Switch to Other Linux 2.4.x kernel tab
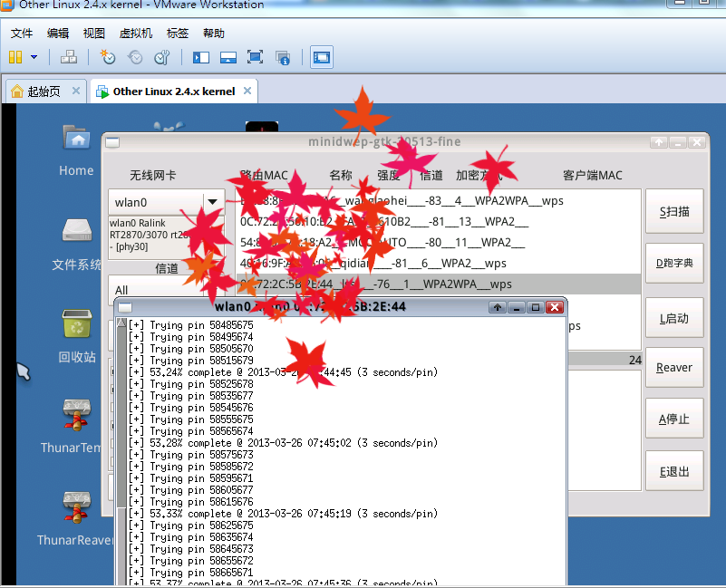The height and width of the screenshot is (588, 726). pyautogui.click(x=174, y=92)
